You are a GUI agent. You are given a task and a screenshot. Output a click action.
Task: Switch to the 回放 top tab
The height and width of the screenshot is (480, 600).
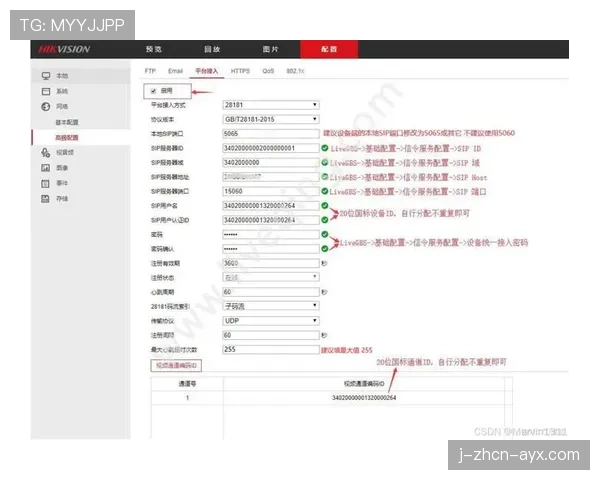tap(212, 49)
